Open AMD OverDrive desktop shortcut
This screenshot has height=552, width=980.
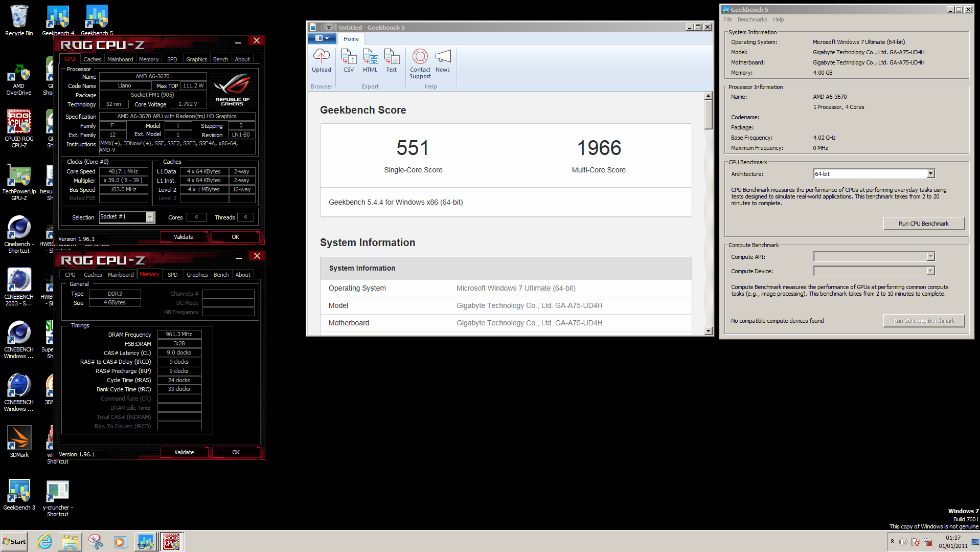point(19,80)
